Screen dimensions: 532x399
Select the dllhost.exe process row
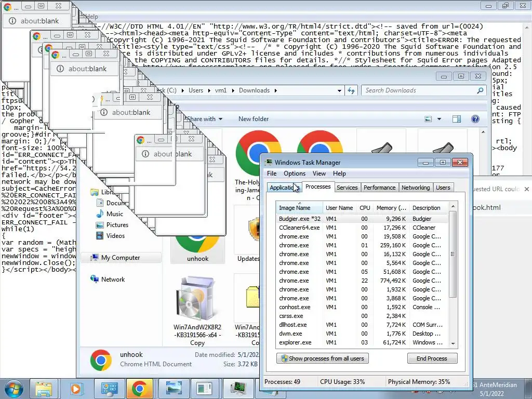pyautogui.click(x=362, y=325)
